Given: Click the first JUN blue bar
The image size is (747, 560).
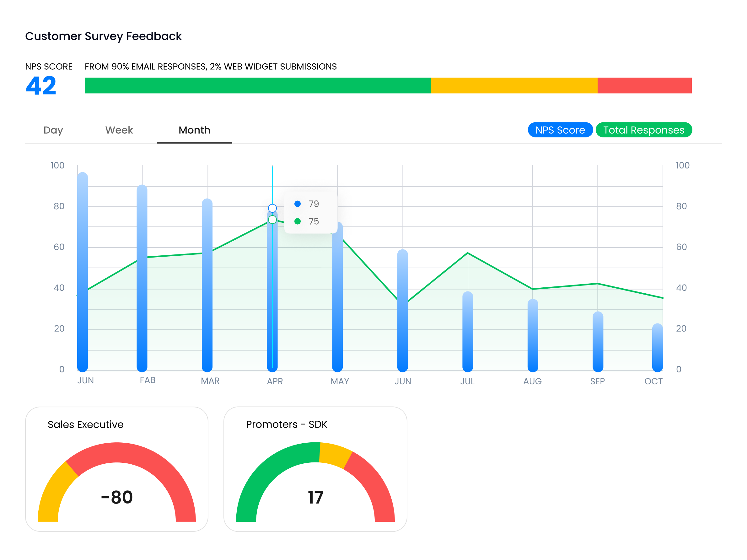Looking at the screenshot, I should coord(83,272).
